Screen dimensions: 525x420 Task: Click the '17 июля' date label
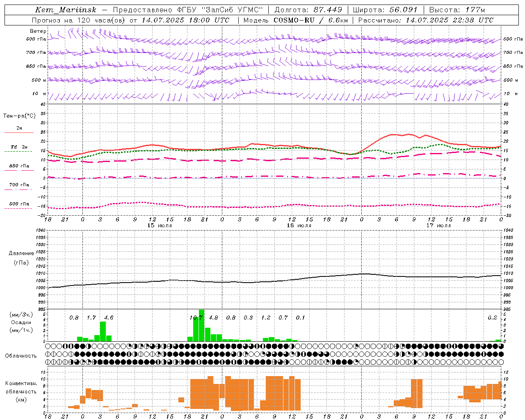point(438,225)
